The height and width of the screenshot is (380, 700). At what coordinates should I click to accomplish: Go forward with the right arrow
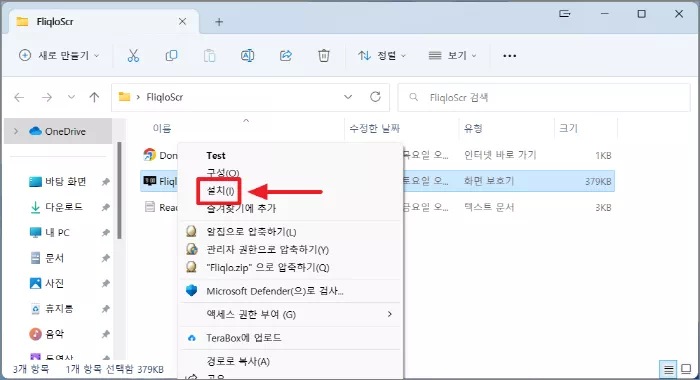coord(47,97)
